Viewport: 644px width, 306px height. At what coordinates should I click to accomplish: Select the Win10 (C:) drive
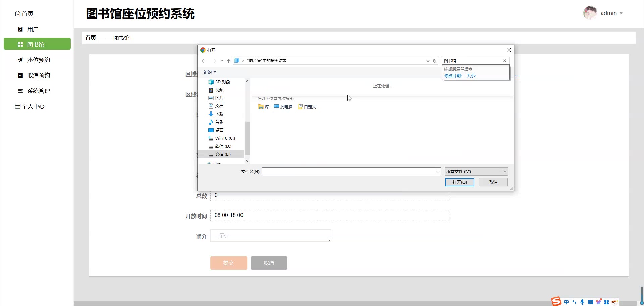point(222,138)
